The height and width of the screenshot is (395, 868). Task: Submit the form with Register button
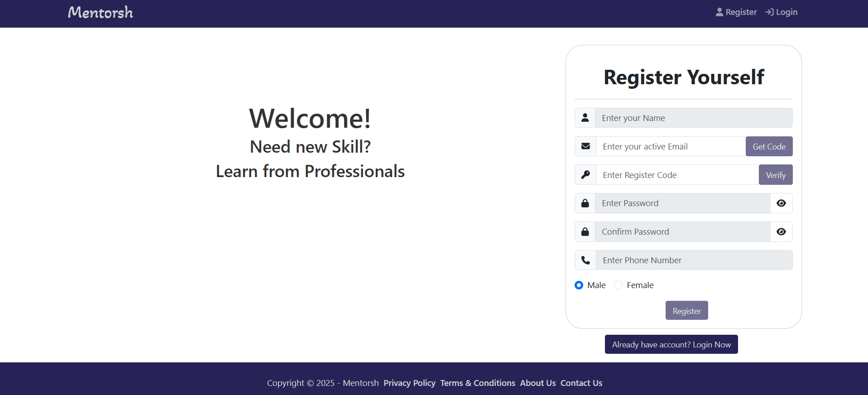pyautogui.click(x=686, y=311)
